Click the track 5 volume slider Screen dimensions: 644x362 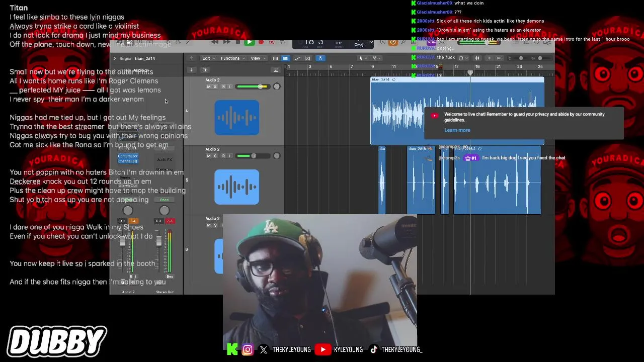click(252, 156)
